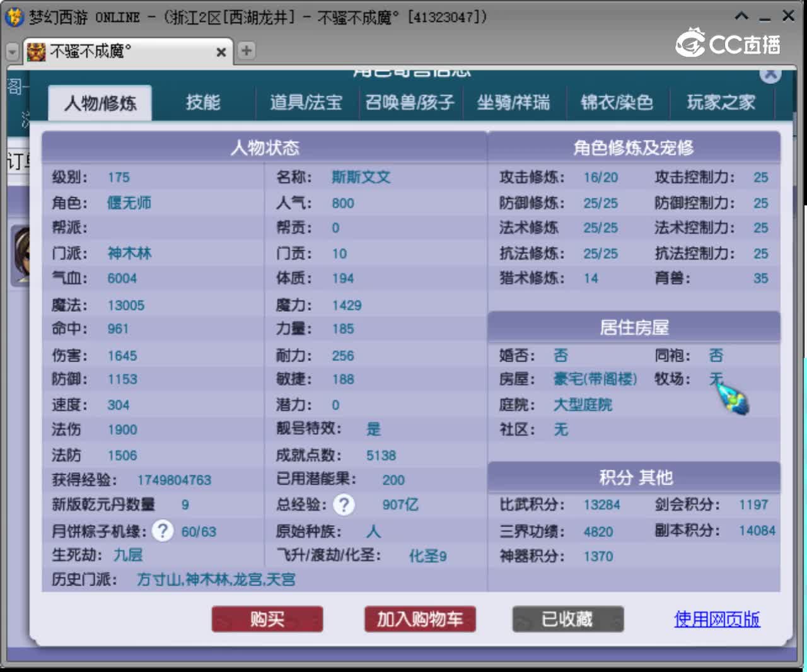Click the tab list arrow left of the tabs
The image size is (807, 672).
13,51
